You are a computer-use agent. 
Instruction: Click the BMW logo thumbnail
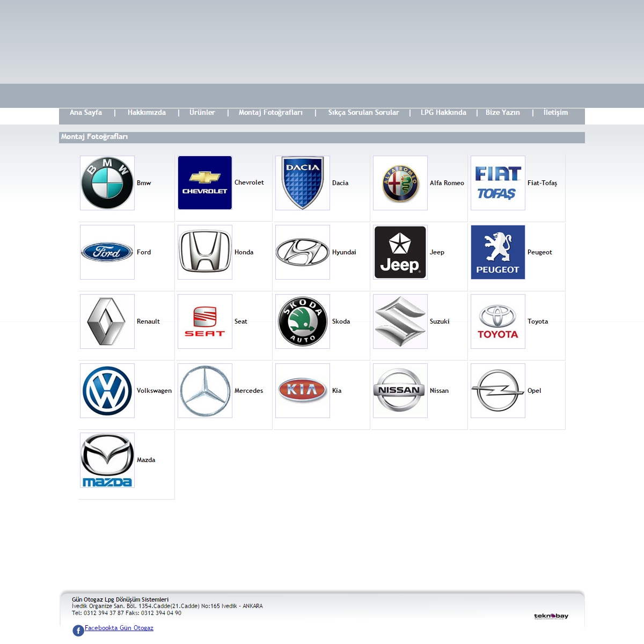click(107, 183)
